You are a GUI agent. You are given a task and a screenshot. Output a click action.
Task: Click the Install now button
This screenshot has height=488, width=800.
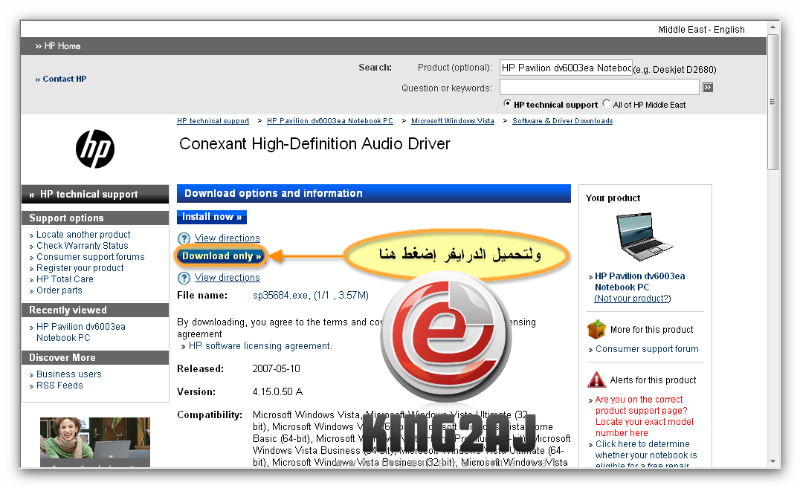tap(211, 216)
